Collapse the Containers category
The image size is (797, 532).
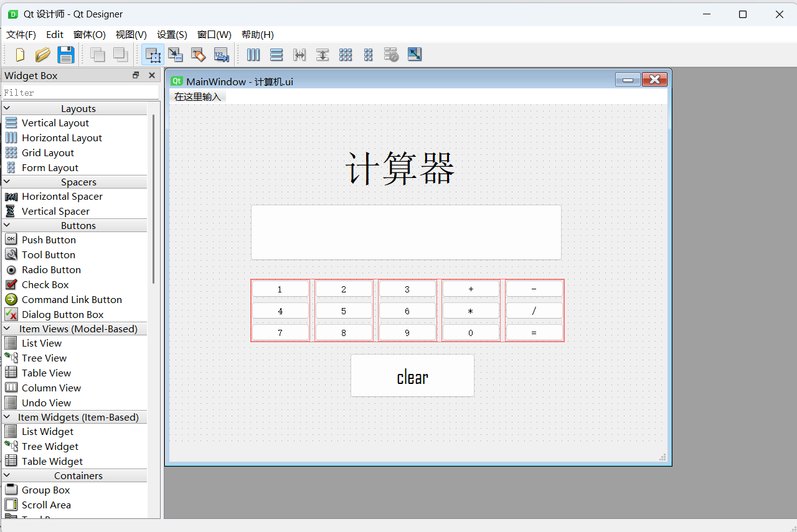pyautogui.click(x=7, y=475)
